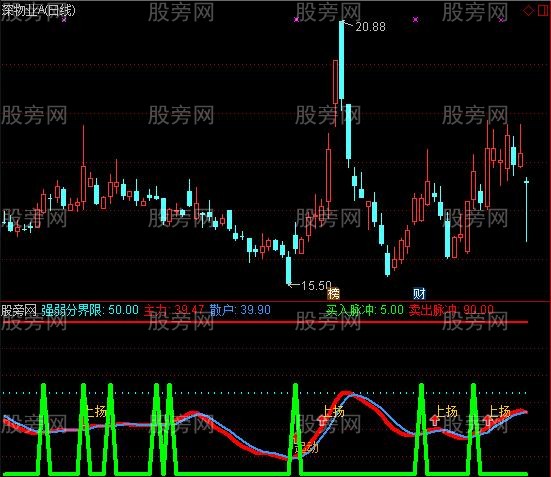
Task: Click the rightmost 上扬 signal label
Action: (x=499, y=411)
